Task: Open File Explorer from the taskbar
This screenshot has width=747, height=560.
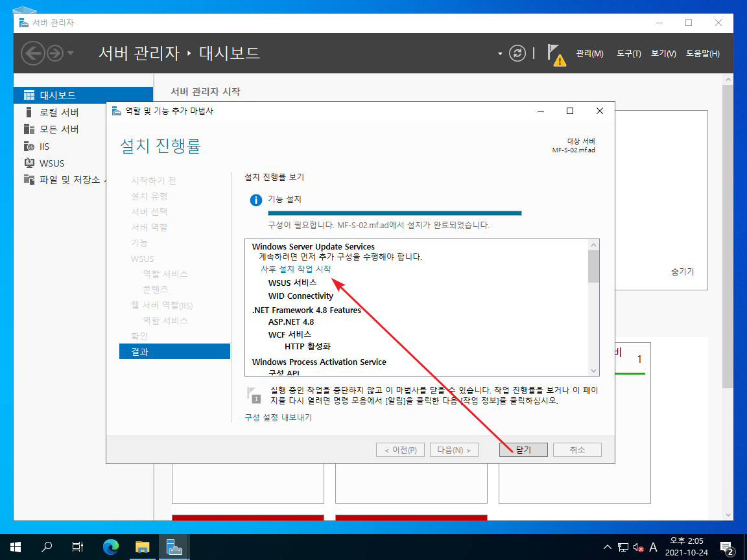Action: pyautogui.click(x=142, y=547)
